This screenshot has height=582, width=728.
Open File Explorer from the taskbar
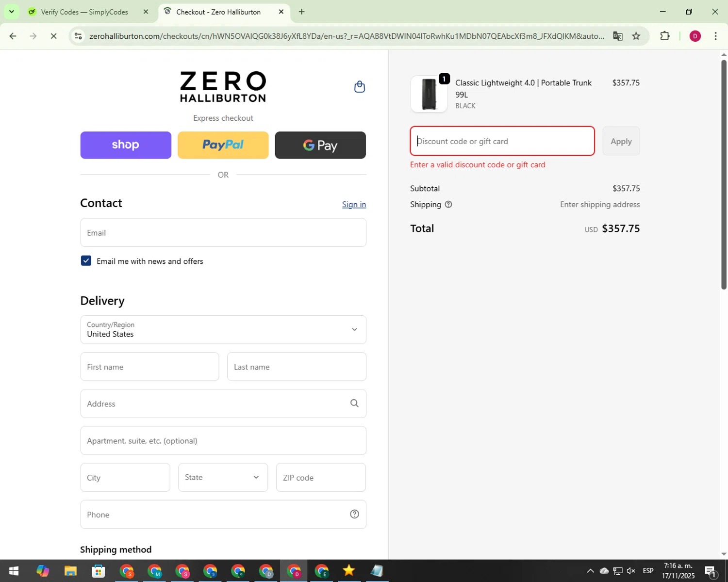point(70,571)
